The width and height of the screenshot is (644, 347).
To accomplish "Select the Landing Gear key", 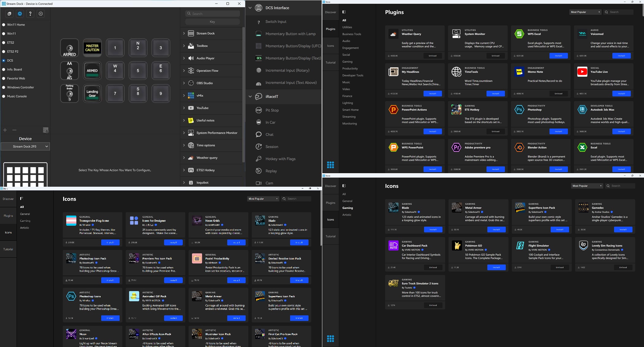I will (92, 93).
